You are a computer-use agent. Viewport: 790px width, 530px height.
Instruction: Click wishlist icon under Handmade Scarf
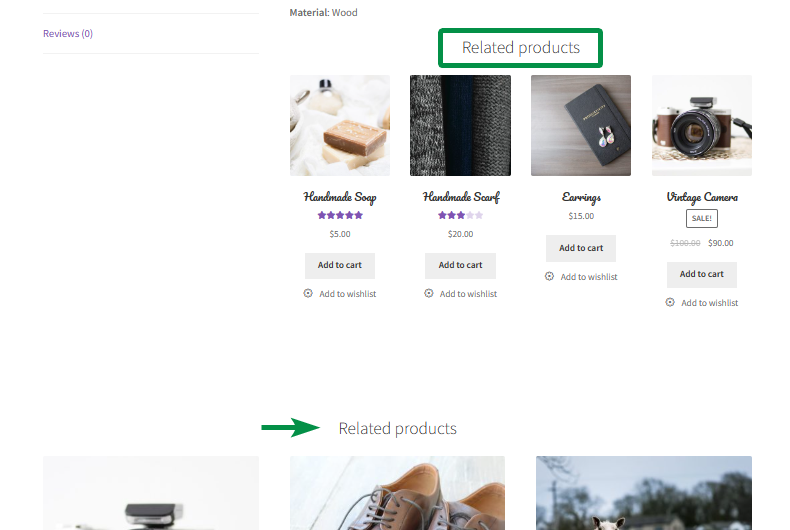click(429, 294)
